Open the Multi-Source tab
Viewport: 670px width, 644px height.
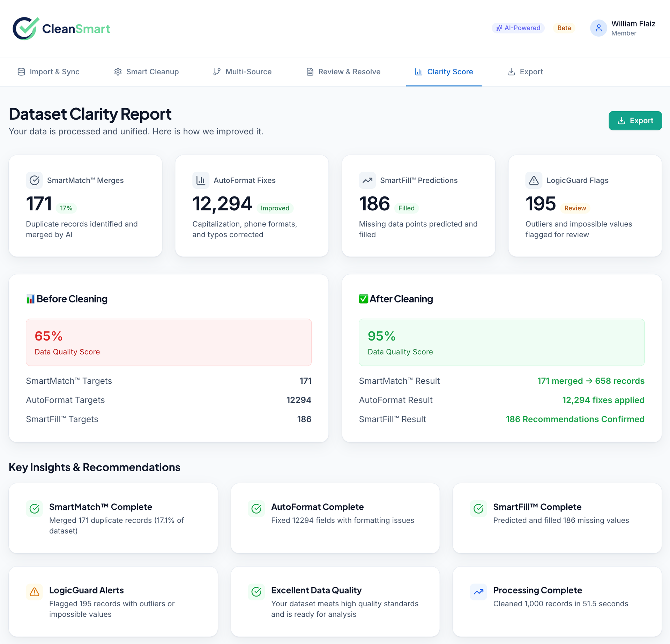click(242, 72)
